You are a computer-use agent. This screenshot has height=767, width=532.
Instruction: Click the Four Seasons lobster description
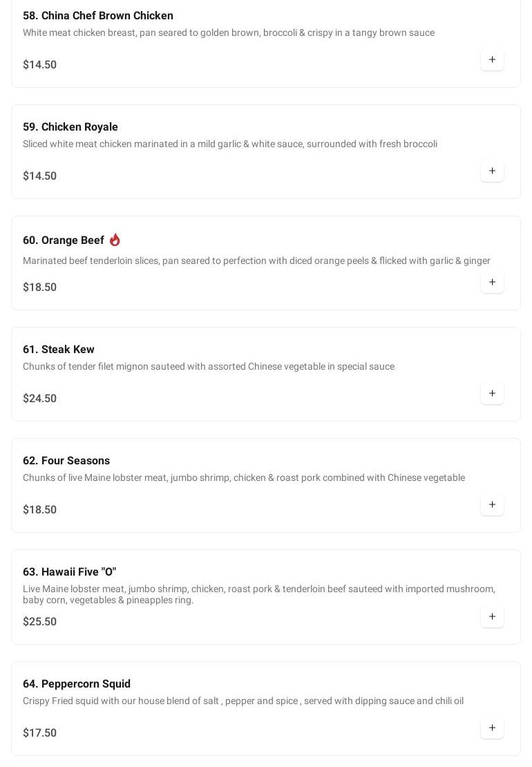(x=244, y=478)
